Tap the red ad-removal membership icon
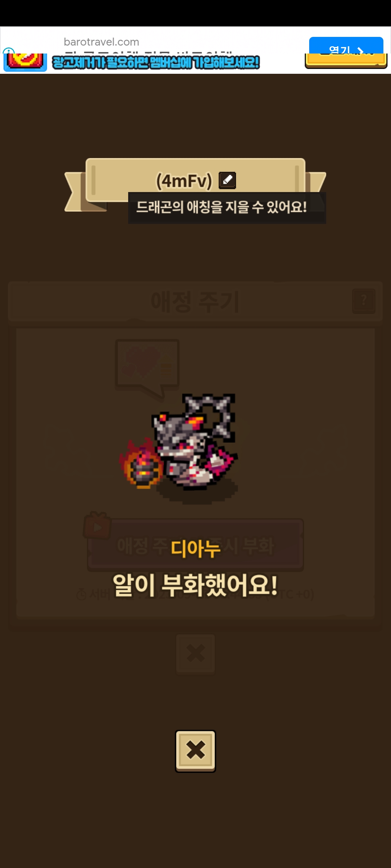Screen dimensions: 391x868 (25, 62)
